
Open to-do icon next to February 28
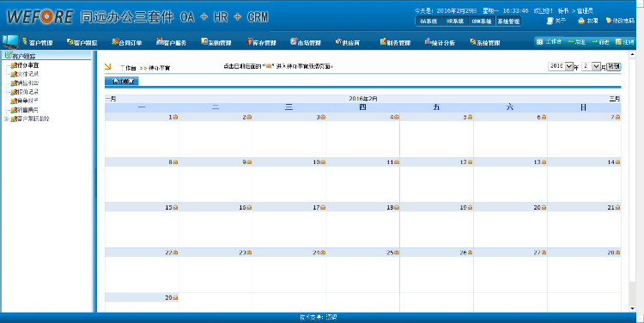click(617, 253)
